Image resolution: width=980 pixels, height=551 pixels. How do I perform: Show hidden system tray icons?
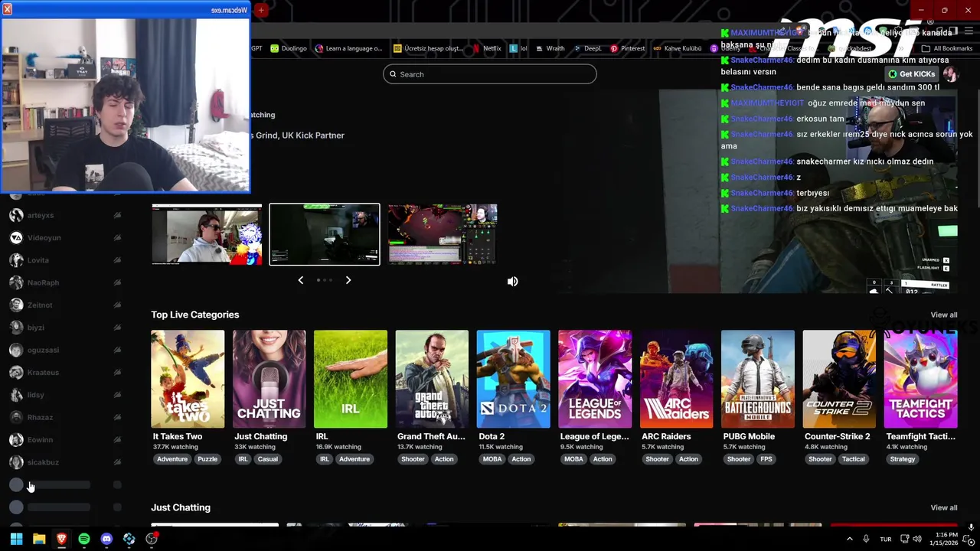pyautogui.click(x=849, y=539)
